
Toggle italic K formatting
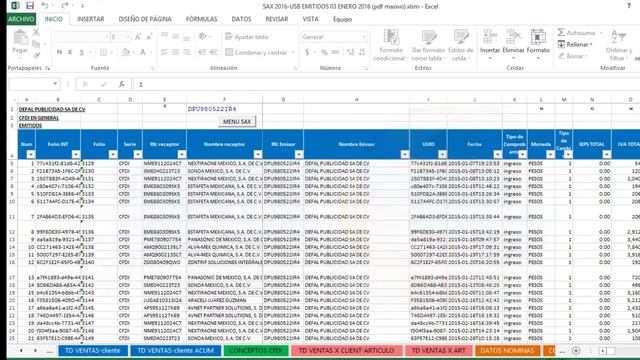(x=70, y=52)
